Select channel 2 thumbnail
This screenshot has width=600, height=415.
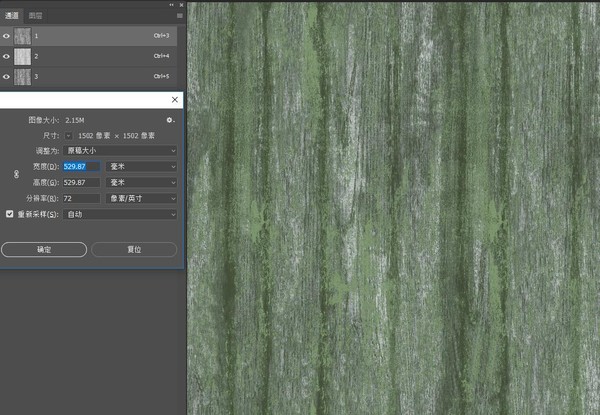[23, 56]
